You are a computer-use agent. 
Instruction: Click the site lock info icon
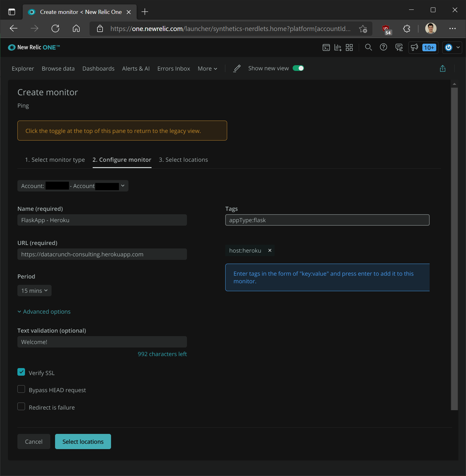click(100, 28)
